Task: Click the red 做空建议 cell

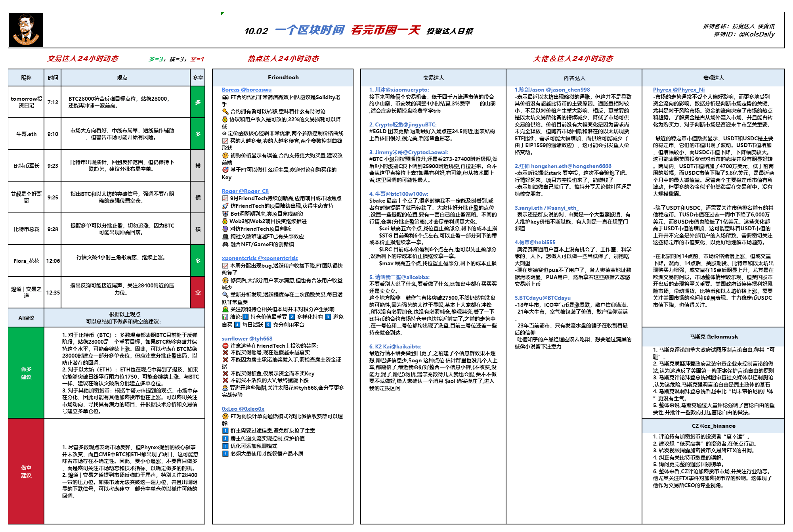Action: coord(26,471)
